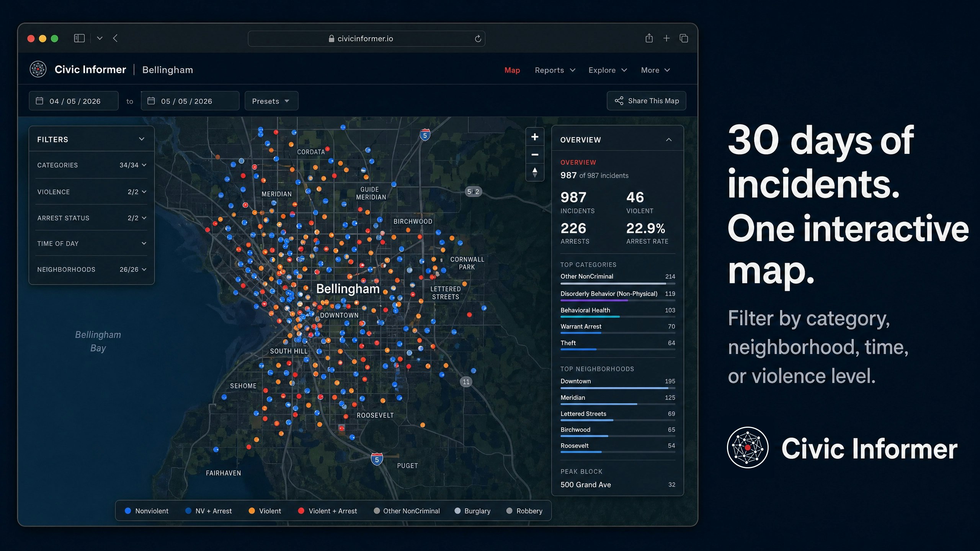Click the Sehome map label
This screenshot has width=980, height=551.
pos(243,386)
